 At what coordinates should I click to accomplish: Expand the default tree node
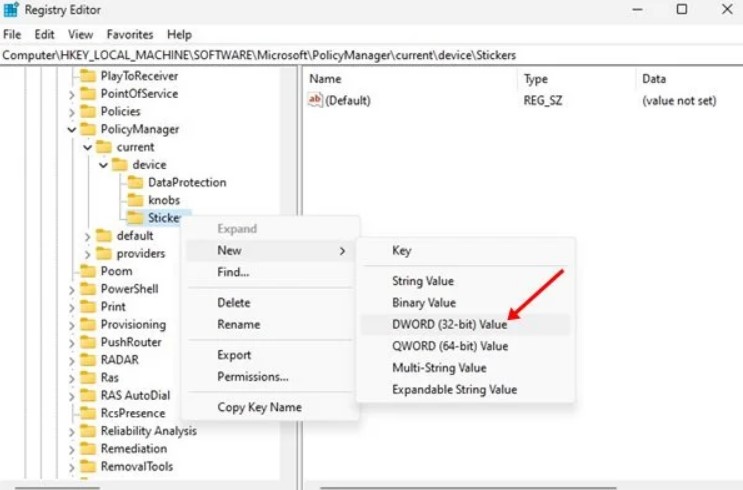coord(87,236)
